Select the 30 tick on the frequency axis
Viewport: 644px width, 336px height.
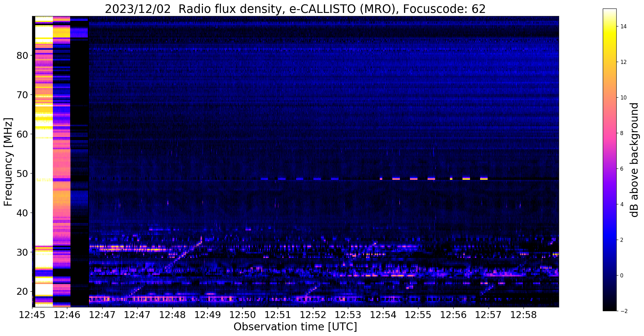[x=23, y=252]
